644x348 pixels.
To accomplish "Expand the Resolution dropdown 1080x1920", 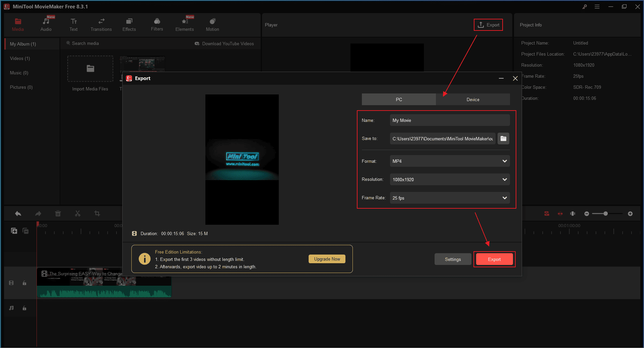I will coord(449,180).
